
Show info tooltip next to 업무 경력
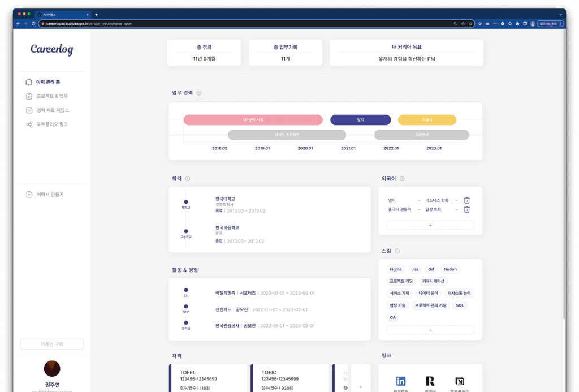[x=199, y=93]
